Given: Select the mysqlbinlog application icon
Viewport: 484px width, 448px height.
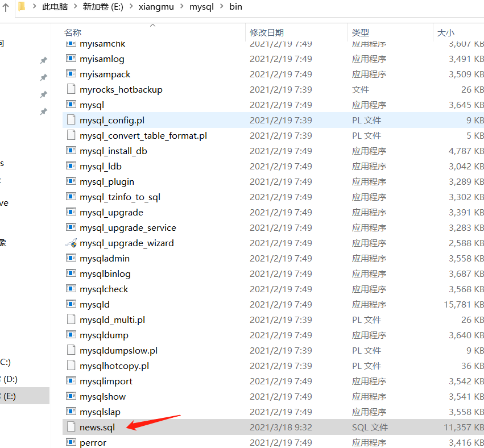Looking at the screenshot, I should point(70,273).
